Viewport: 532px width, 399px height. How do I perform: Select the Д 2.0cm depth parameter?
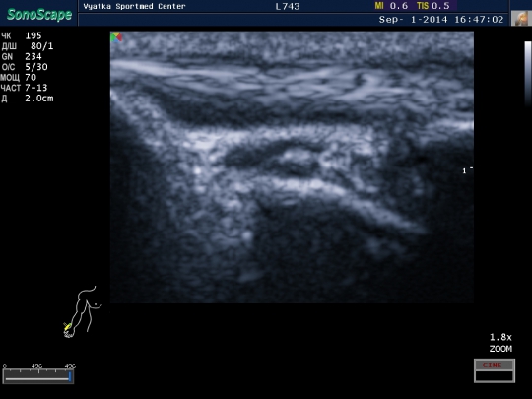[x=28, y=99]
